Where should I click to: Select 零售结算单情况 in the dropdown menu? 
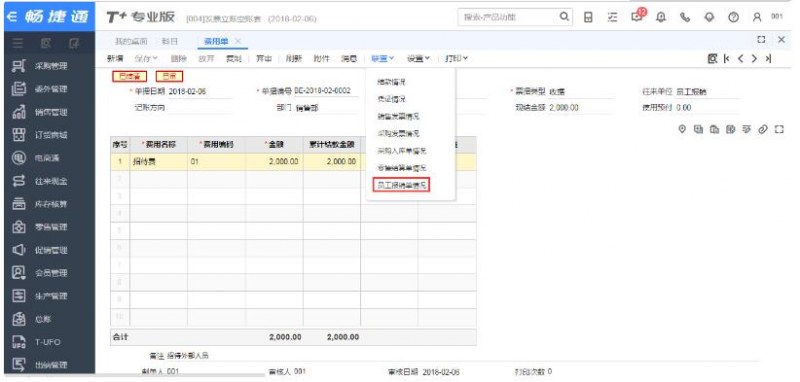point(402,168)
